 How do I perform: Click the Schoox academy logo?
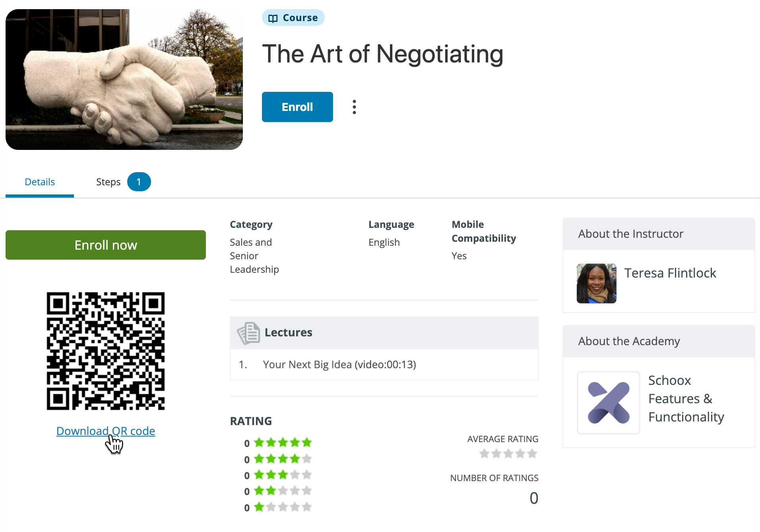pos(609,402)
